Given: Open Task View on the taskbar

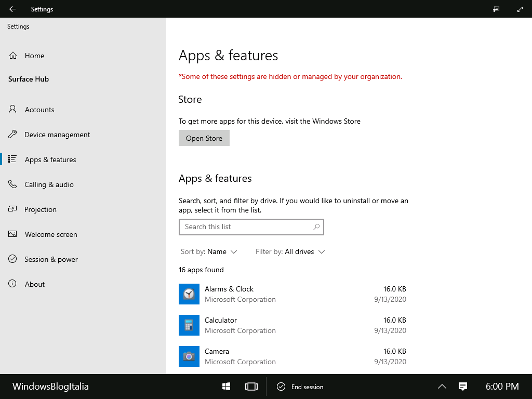Looking at the screenshot, I should 251,387.
